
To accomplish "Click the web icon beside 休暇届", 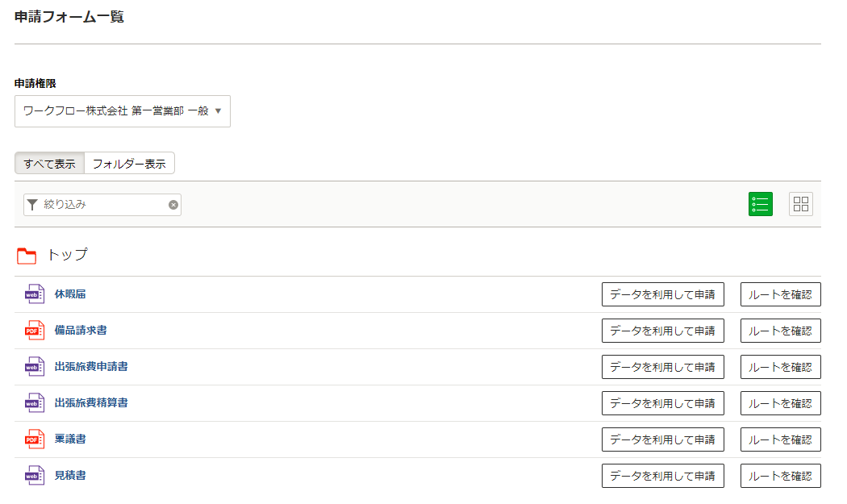I will click(35, 294).
